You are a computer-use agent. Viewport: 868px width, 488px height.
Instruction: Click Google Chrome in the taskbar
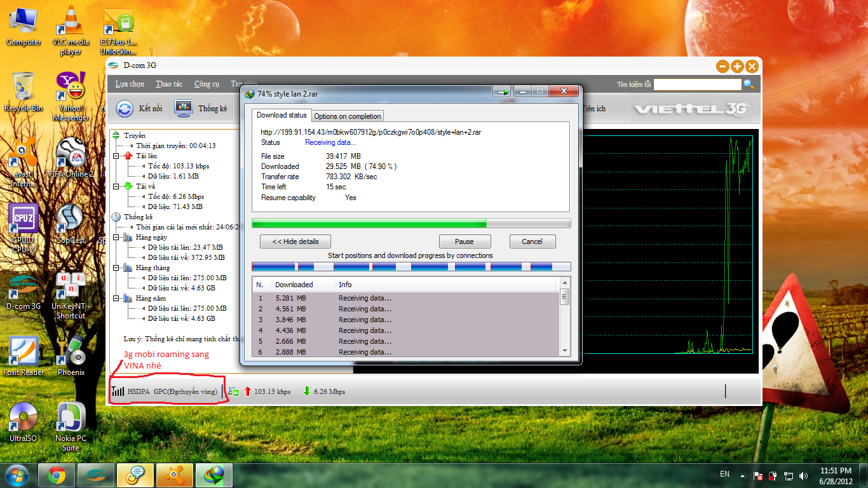click(57, 475)
